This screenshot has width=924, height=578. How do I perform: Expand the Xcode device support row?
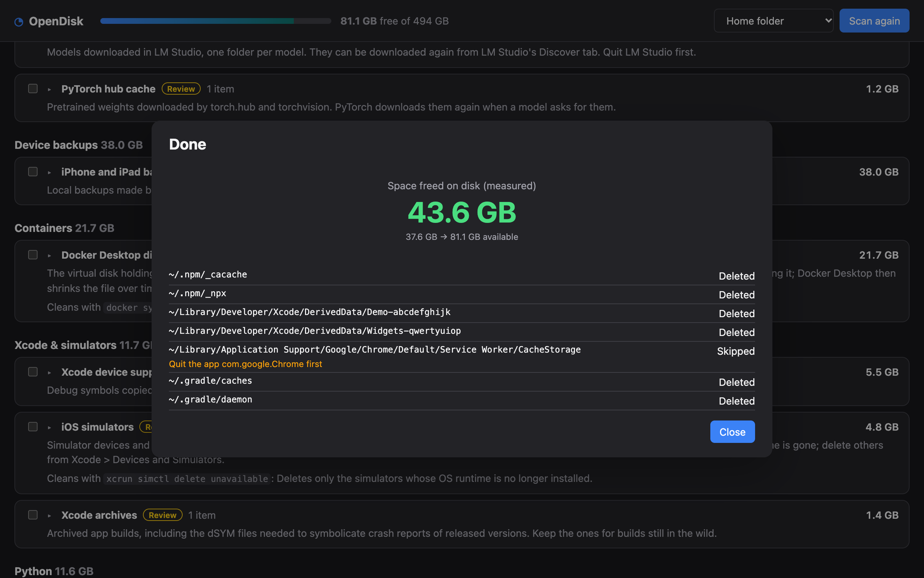pyautogui.click(x=49, y=373)
